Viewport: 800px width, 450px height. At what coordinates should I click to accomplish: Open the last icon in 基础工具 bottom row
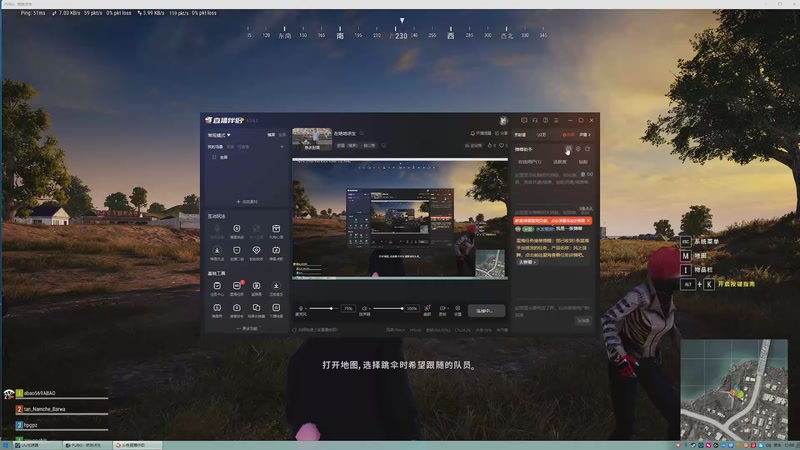[x=276, y=310]
